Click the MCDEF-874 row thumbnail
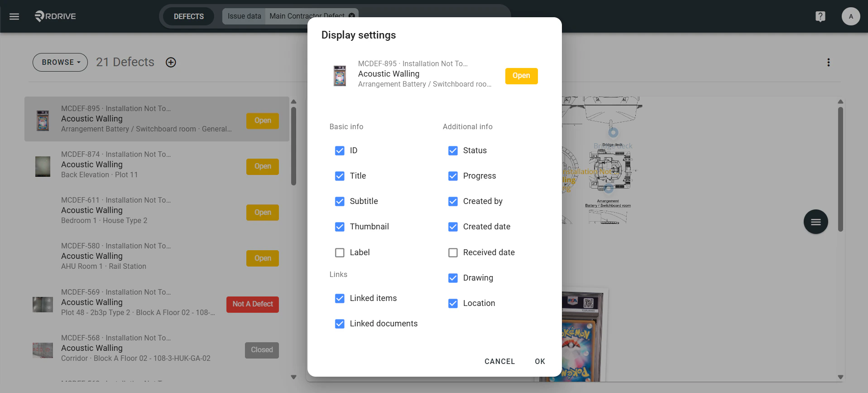Viewport: 868px width, 393px height. (43, 166)
